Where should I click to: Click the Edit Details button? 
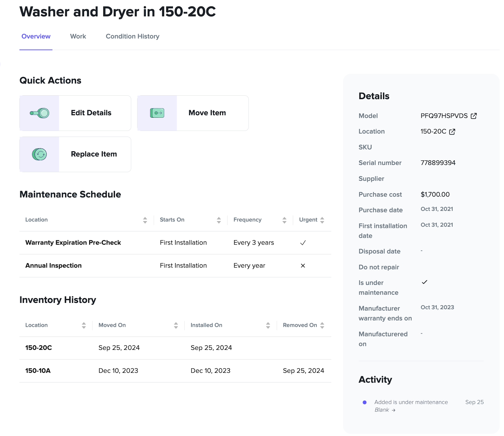pyautogui.click(x=75, y=113)
